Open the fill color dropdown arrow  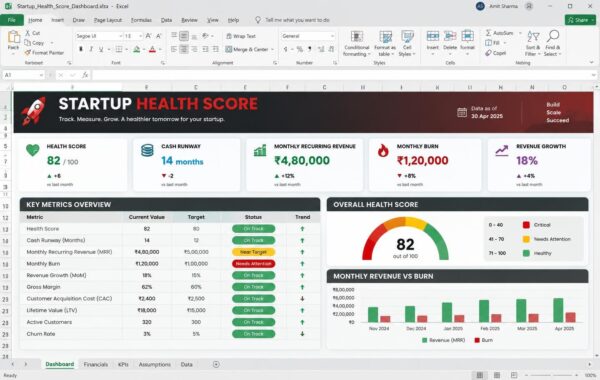coord(144,50)
